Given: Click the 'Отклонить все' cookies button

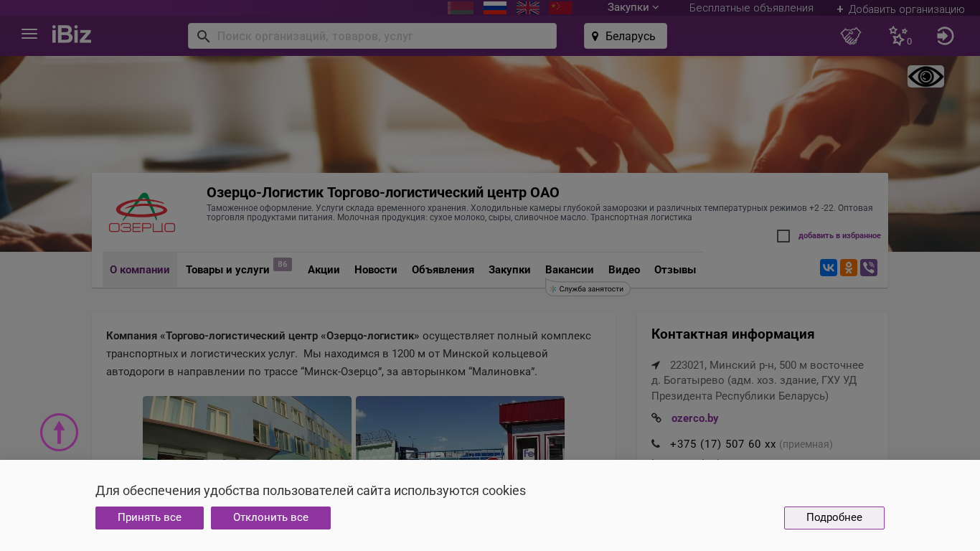Looking at the screenshot, I should tap(270, 518).
